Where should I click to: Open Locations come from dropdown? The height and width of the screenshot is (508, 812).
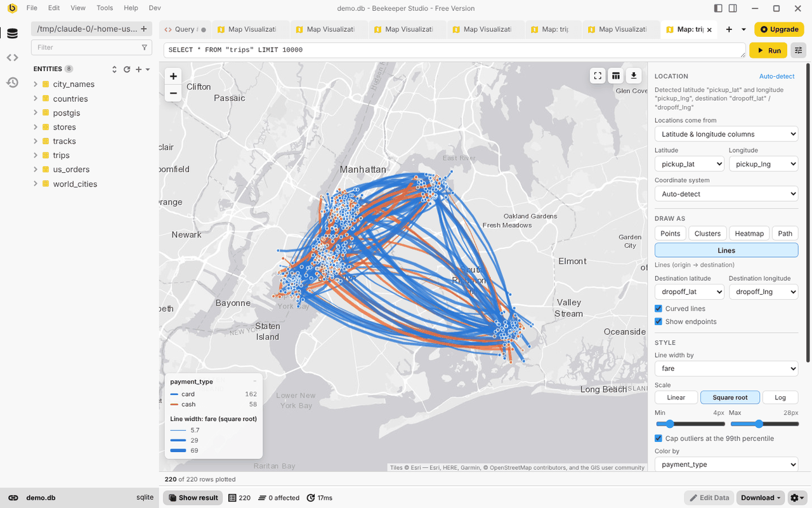point(726,134)
